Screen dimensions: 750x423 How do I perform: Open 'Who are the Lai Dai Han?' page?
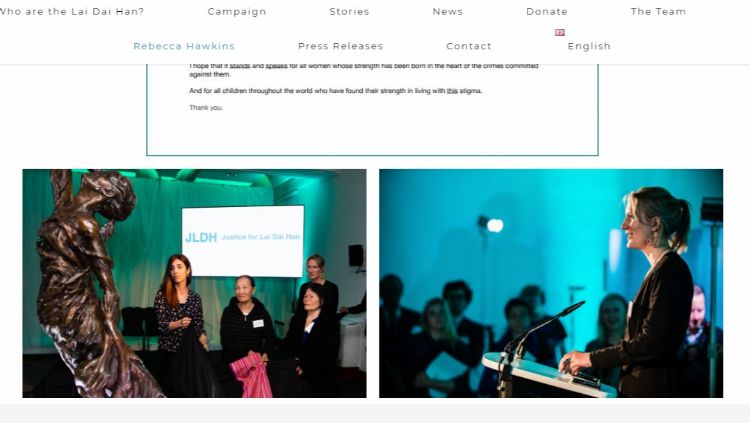coord(71,11)
